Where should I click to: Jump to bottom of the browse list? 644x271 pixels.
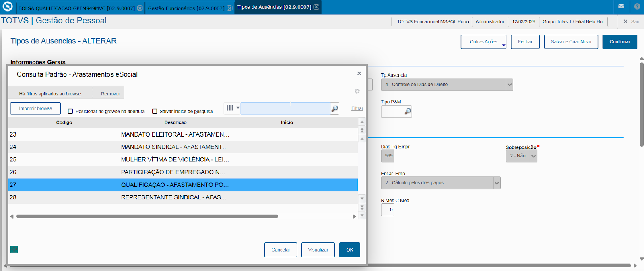pos(362,215)
